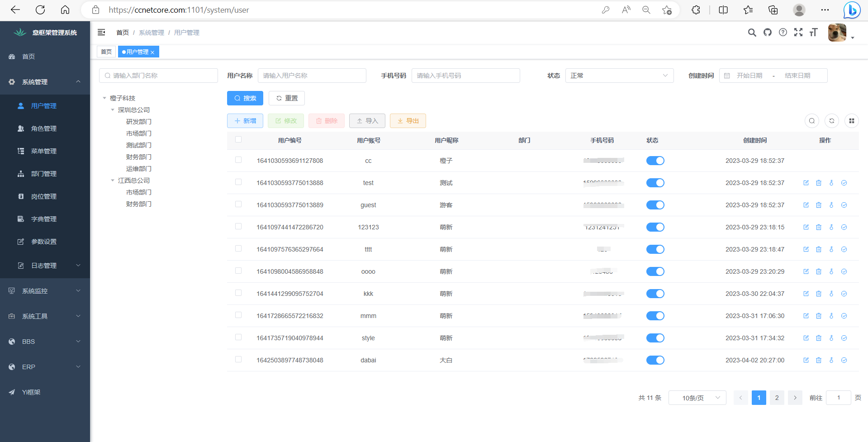Toggle fullscreen mode icon
868x442 pixels.
coord(798,33)
